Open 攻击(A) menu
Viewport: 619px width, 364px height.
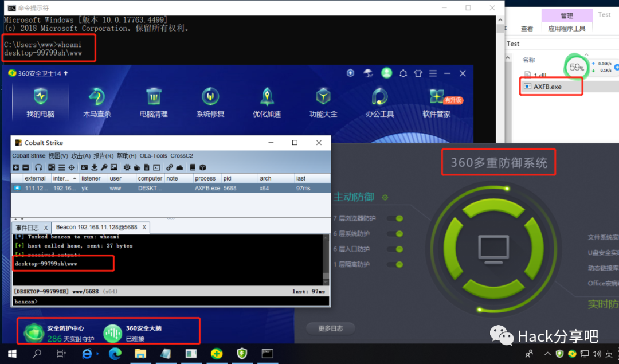click(81, 156)
